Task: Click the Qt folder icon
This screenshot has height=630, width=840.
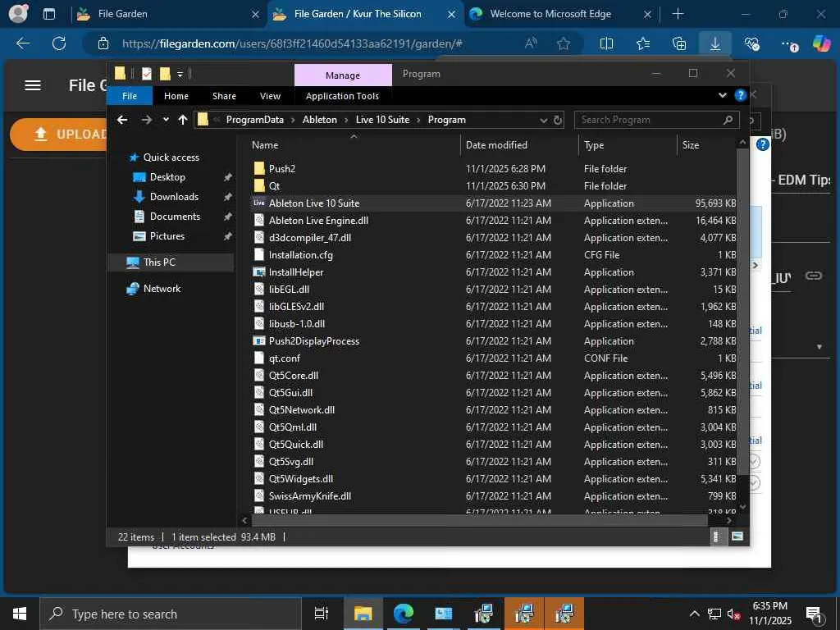Action: coord(259,186)
